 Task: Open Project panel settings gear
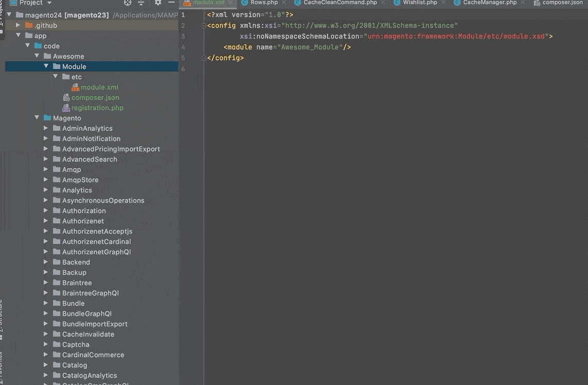coord(158,3)
